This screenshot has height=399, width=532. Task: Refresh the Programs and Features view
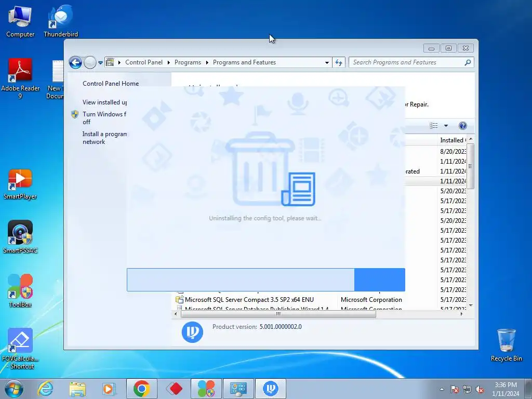point(339,62)
